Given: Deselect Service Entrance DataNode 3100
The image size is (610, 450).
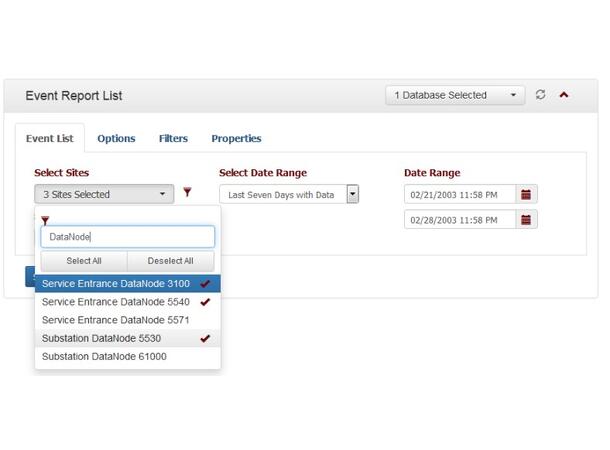Looking at the screenshot, I should 128,284.
